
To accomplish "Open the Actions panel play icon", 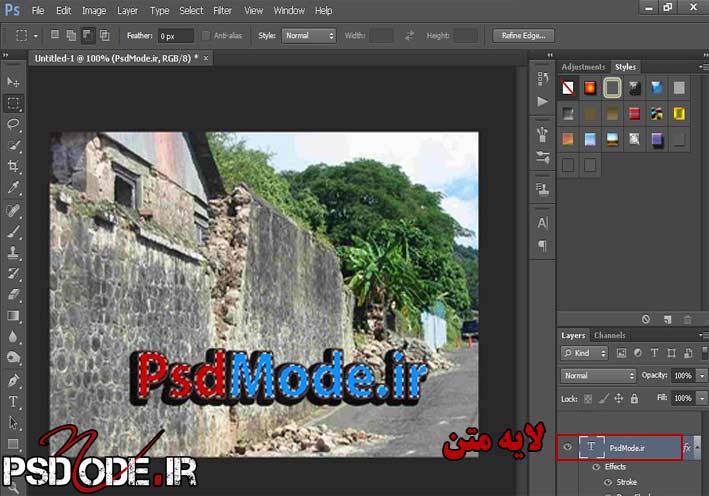I will pyautogui.click(x=542, y=101).
